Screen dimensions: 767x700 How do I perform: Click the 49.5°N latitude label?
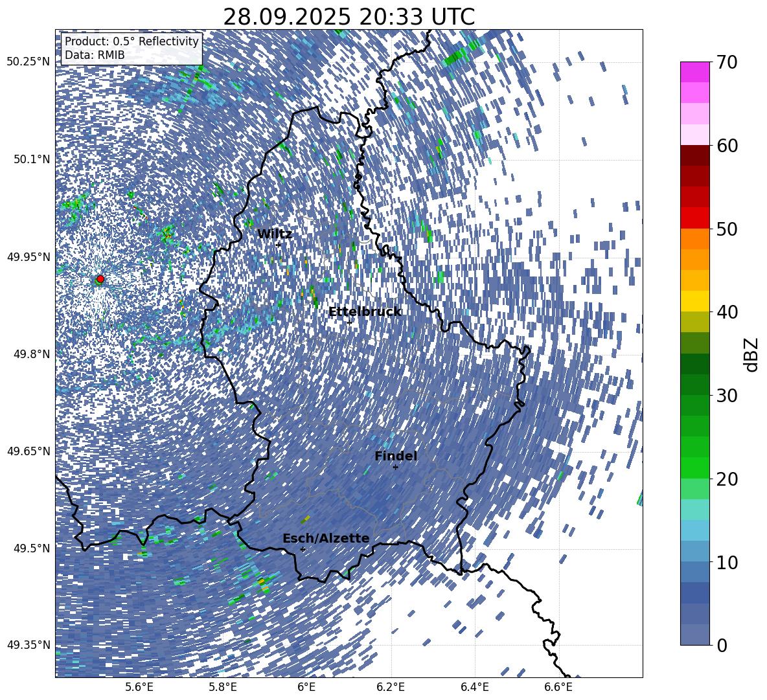tap(32, 548)
